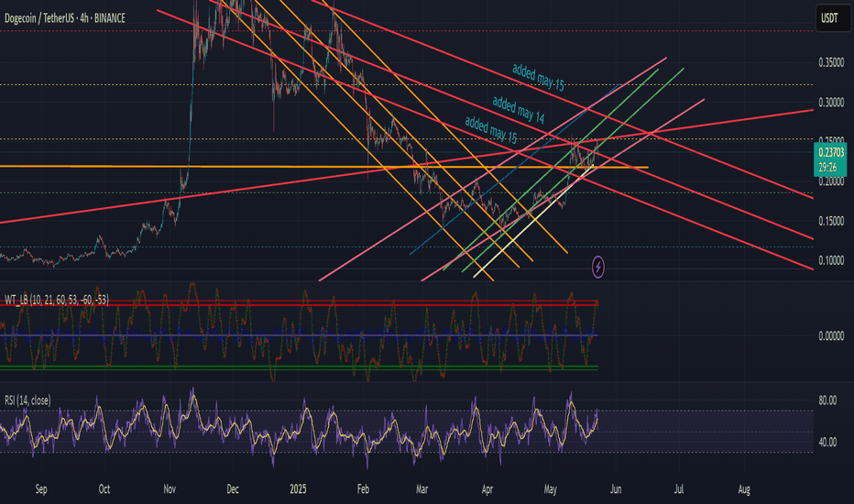Click the current price label 0.23703

[x=830, y=152]
